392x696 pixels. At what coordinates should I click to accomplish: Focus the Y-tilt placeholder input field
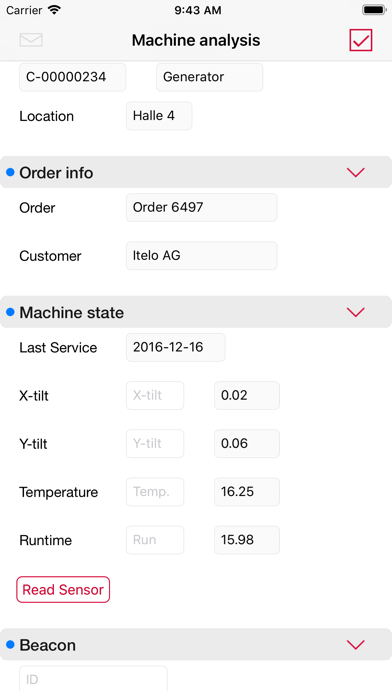(155, 443)
